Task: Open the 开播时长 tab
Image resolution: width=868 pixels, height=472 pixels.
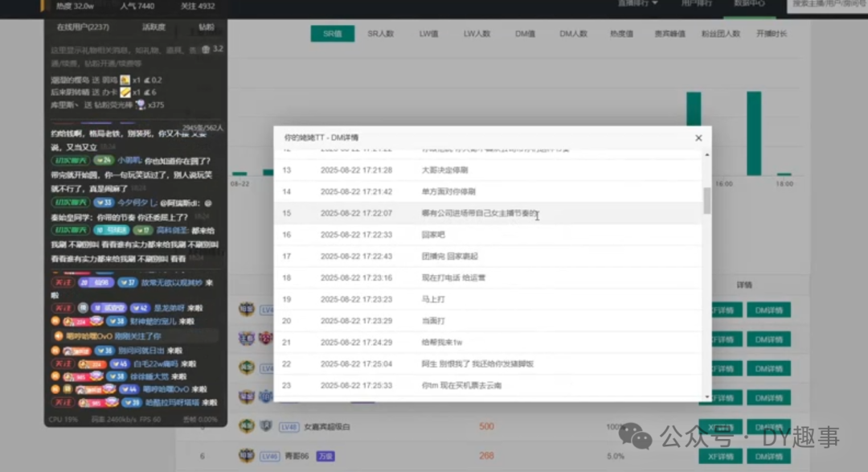Action: pos(772,34)
